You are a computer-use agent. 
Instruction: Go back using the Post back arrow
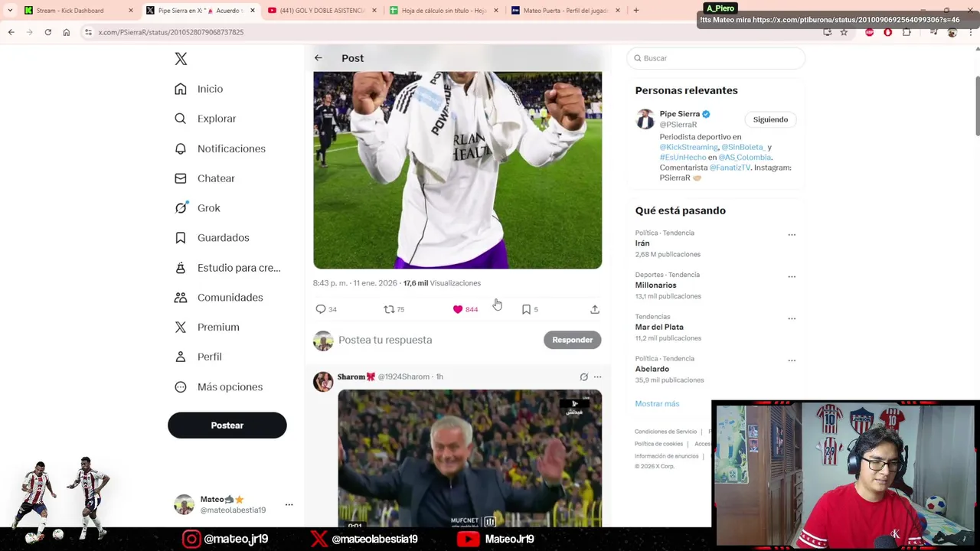318,58
